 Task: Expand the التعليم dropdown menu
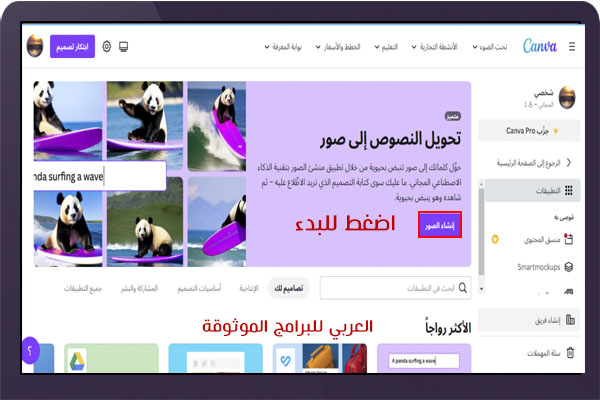[386, 47]
